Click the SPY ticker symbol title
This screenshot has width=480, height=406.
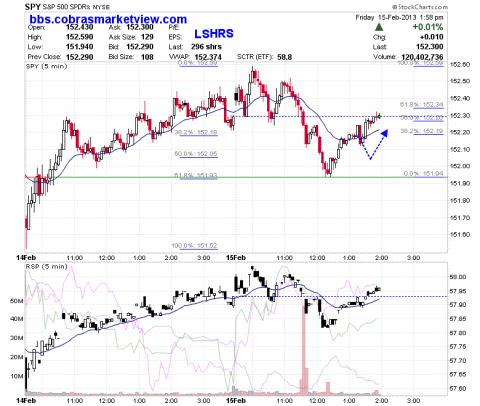[x=33, y=6]
